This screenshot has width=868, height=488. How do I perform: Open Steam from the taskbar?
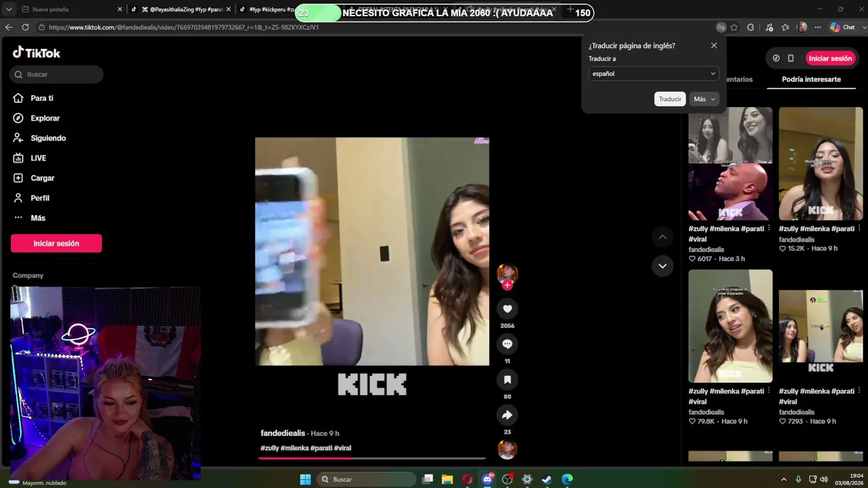[x=547, y=479]
